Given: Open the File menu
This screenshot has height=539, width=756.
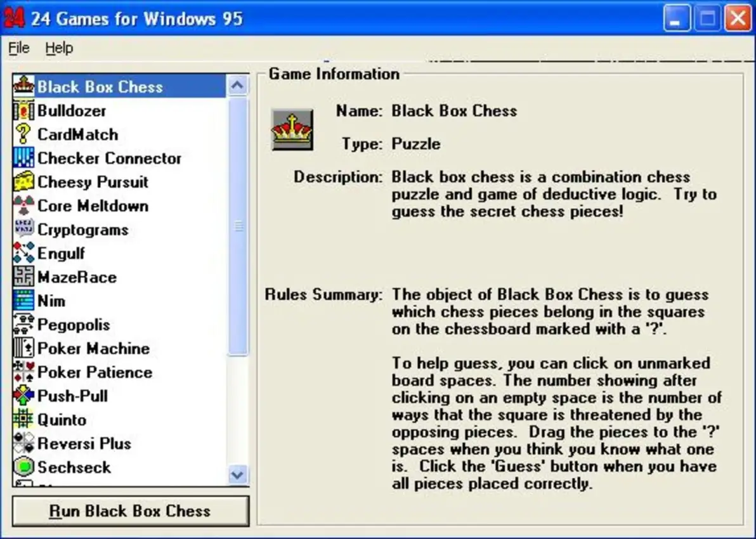Looking at the screenshot, I should click(x=18, y=48).
